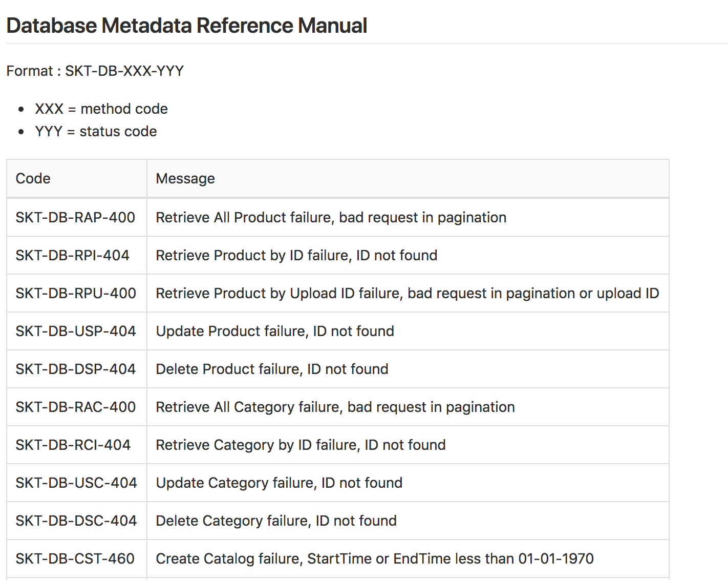Click the Delete Product failure message

(x=272, y=369)
